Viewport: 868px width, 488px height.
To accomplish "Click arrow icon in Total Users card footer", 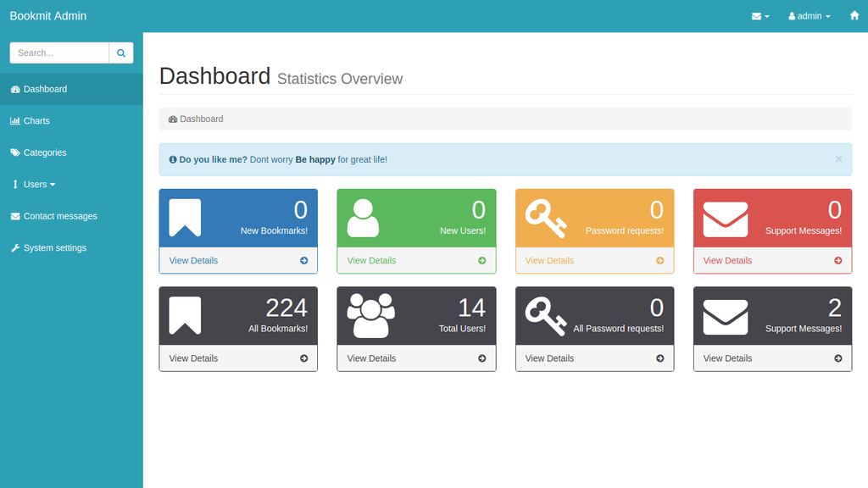I will pos(482,358).
